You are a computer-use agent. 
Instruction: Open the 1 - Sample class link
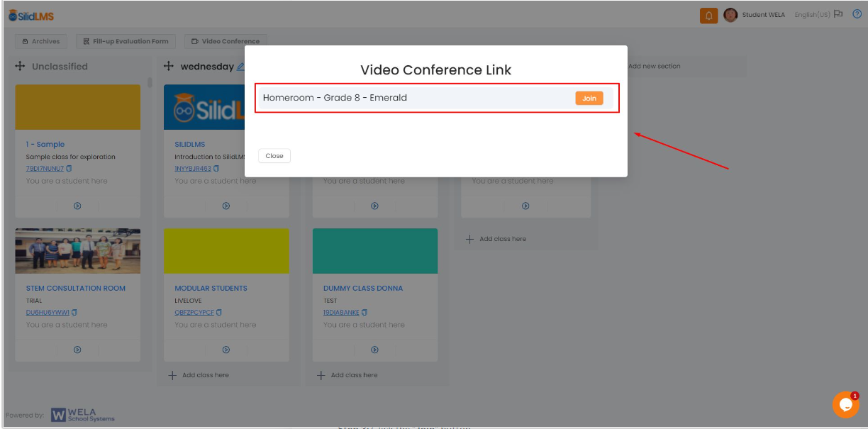click(45, 144)
